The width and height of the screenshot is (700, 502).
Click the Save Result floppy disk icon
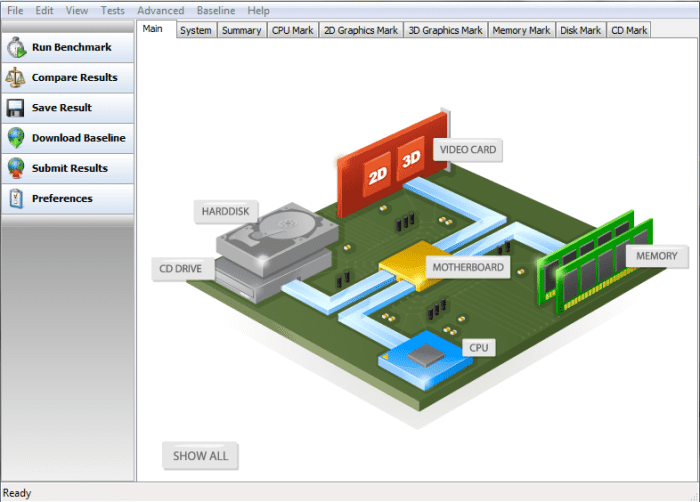(16, 108)
